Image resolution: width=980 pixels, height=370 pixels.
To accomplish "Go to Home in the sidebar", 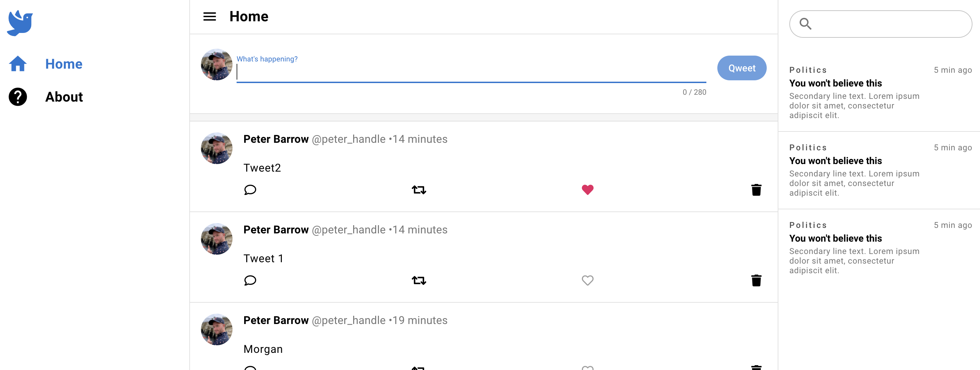I will click(46, 64).
